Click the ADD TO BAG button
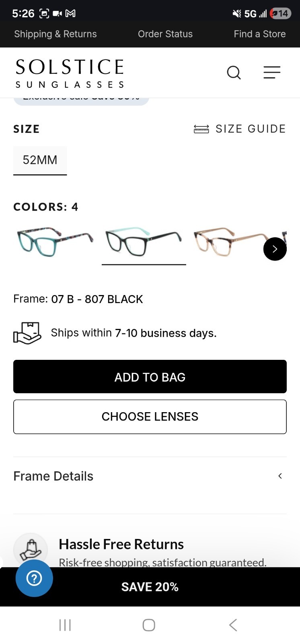Viewport: 300px width, 644px height. tap(150, 376)
